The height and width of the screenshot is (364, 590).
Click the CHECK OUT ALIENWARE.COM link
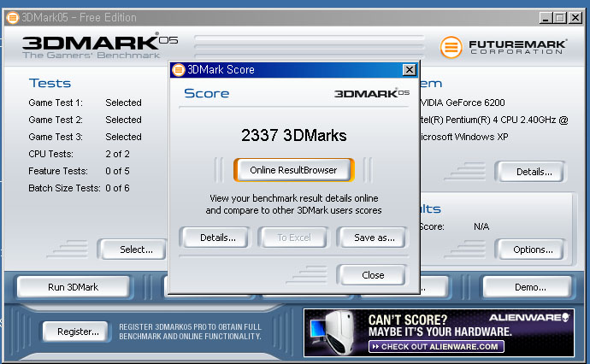point(436,347)
